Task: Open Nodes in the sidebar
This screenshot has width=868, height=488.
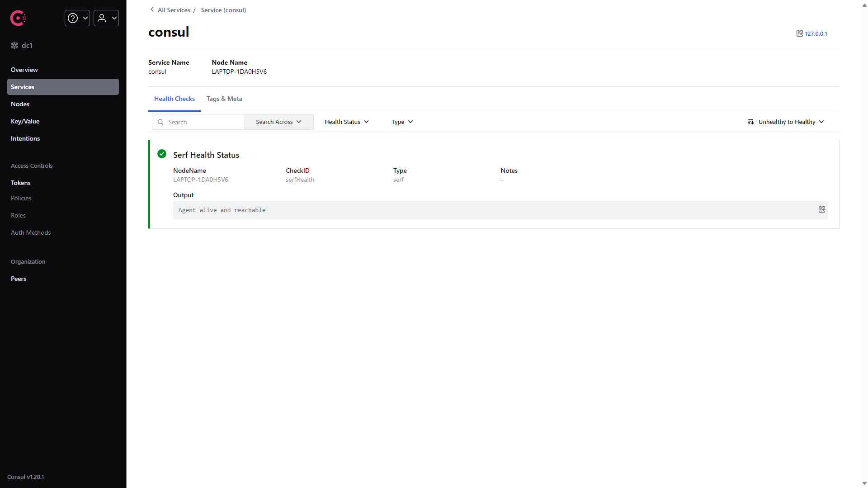Action: [63, 104]
